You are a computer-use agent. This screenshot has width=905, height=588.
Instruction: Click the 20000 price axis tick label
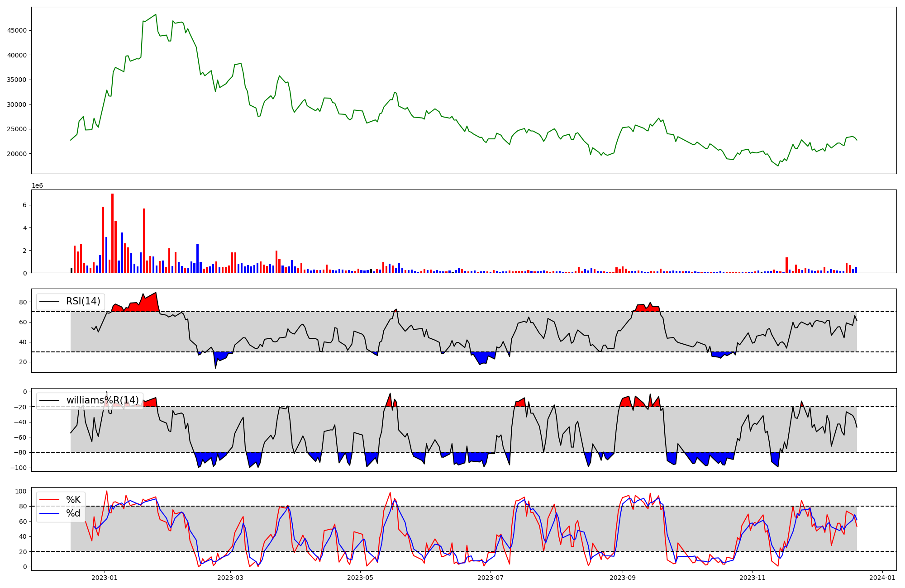click(17, 154)
